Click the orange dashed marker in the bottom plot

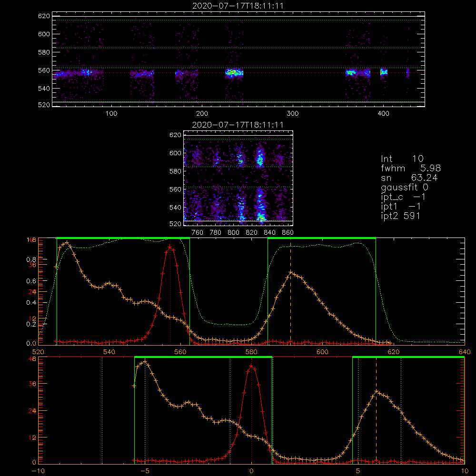point(376,410)
